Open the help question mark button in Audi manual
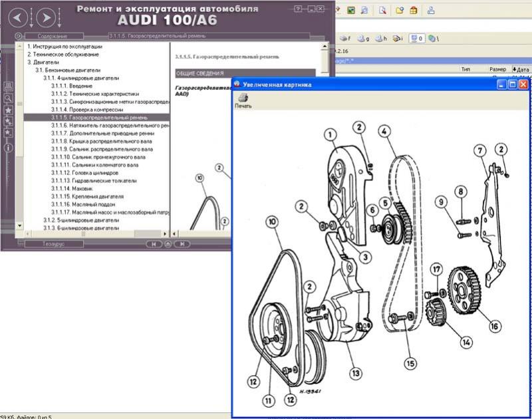 pos(298,9)
